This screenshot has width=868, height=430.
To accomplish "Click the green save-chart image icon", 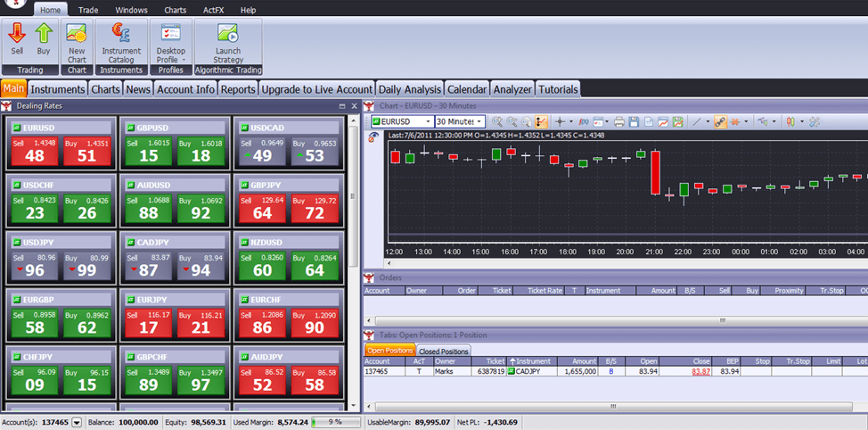I will 677,122.
